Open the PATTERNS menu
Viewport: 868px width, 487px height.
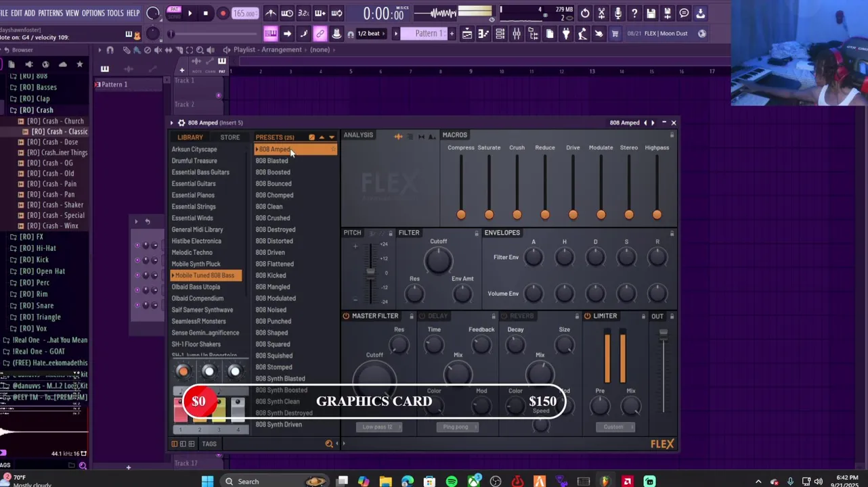(x=50, y=14)
